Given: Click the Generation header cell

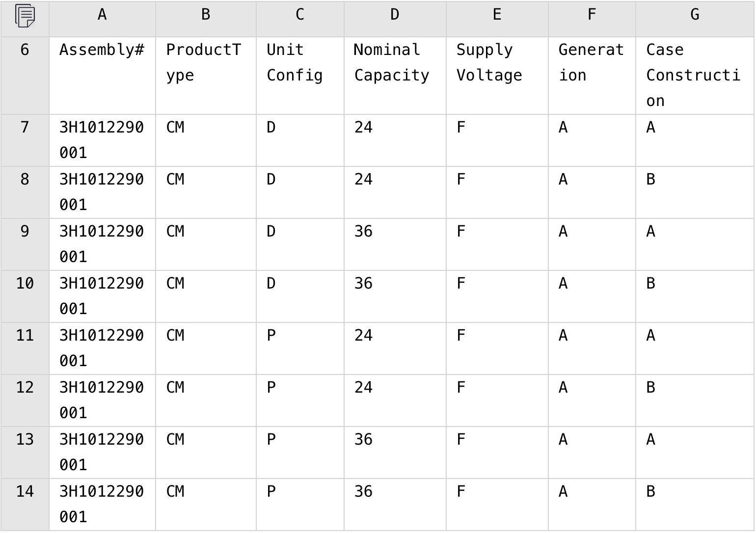Looking at the screenshot, I should (592, 76).
